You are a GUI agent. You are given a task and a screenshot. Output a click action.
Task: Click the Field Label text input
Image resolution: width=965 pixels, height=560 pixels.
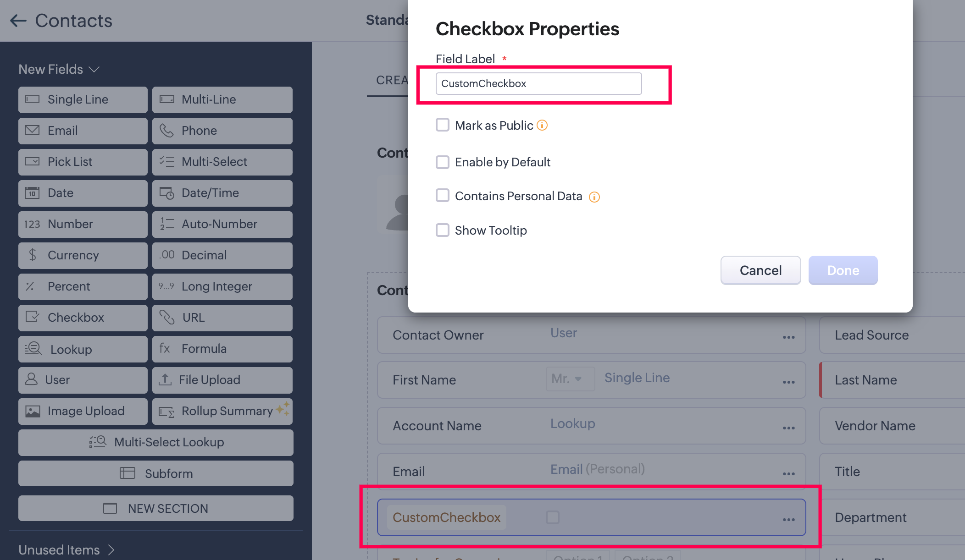click(538, 84)
